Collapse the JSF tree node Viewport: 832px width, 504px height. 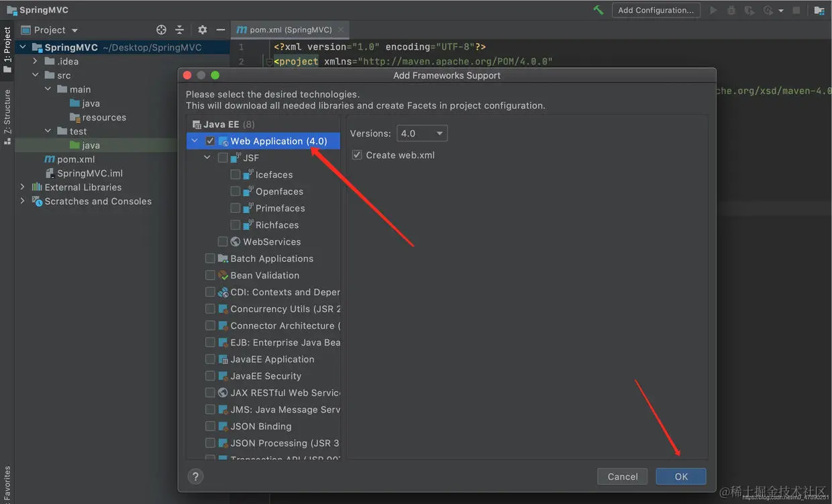tap(207, 158)
